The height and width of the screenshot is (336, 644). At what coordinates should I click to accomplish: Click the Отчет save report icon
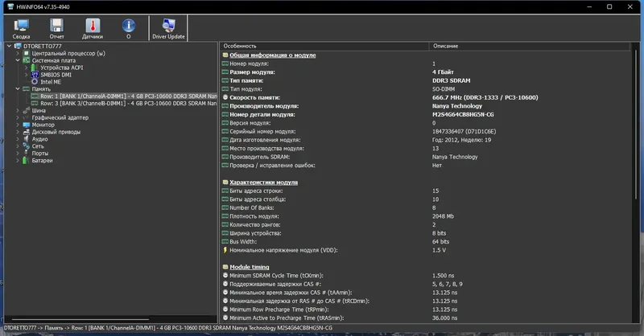tap(56, 29)
